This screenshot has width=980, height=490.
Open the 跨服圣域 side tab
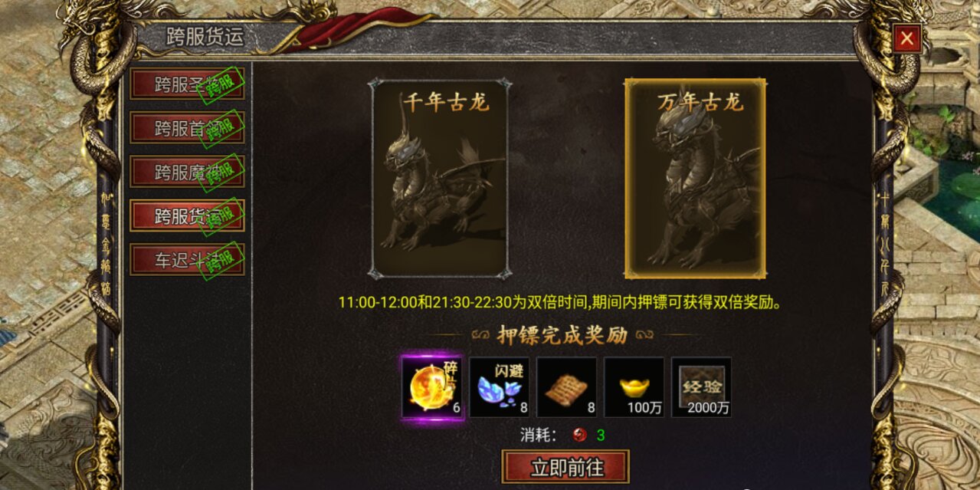[x=187, y=84]
